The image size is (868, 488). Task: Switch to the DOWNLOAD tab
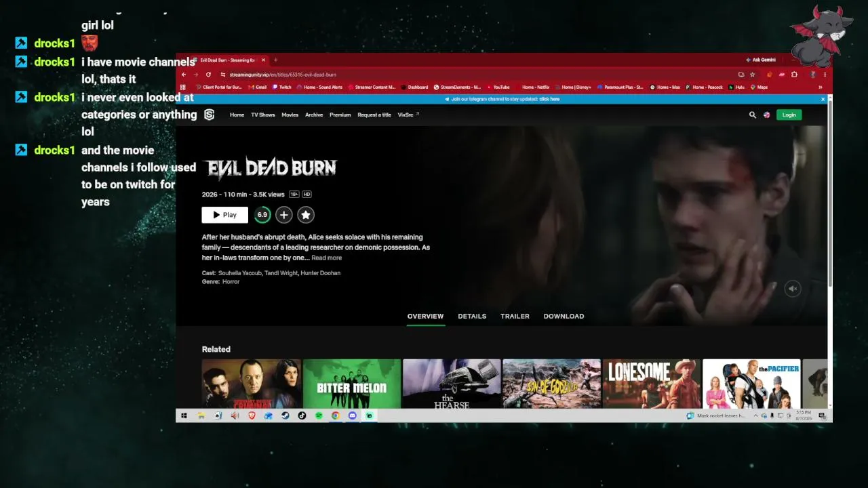[x=564, y=317]
